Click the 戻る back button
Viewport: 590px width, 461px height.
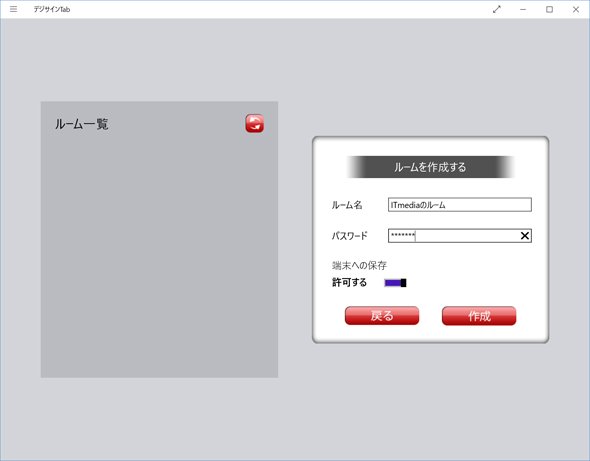coord(382,315)
